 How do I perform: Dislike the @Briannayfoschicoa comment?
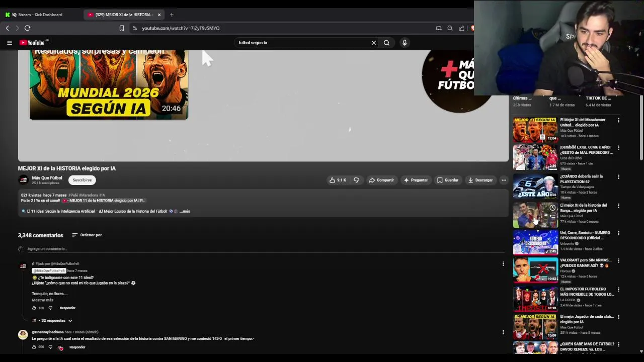click(50, 347)
